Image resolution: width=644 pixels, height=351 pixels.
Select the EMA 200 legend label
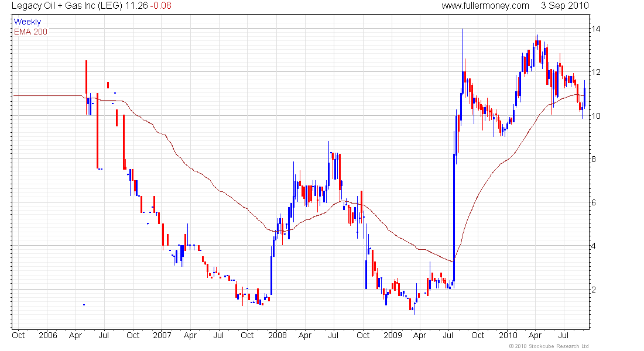click(30, 32)
